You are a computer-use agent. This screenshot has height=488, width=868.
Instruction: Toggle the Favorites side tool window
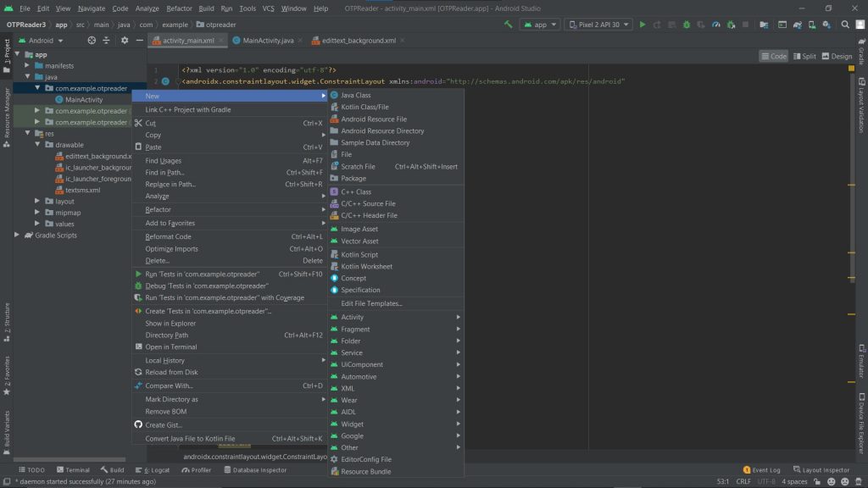pyautogui.click(x=7, y=375)
